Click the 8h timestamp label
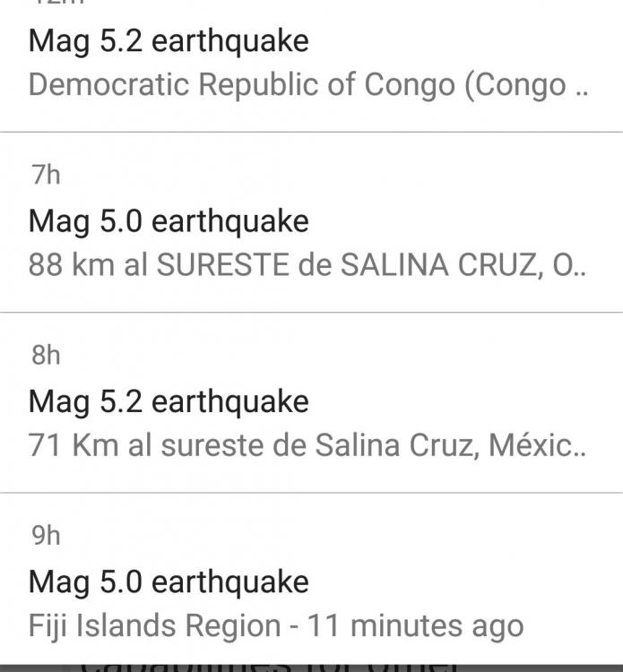This screenshot has width=623, height=672. point(46,355)
